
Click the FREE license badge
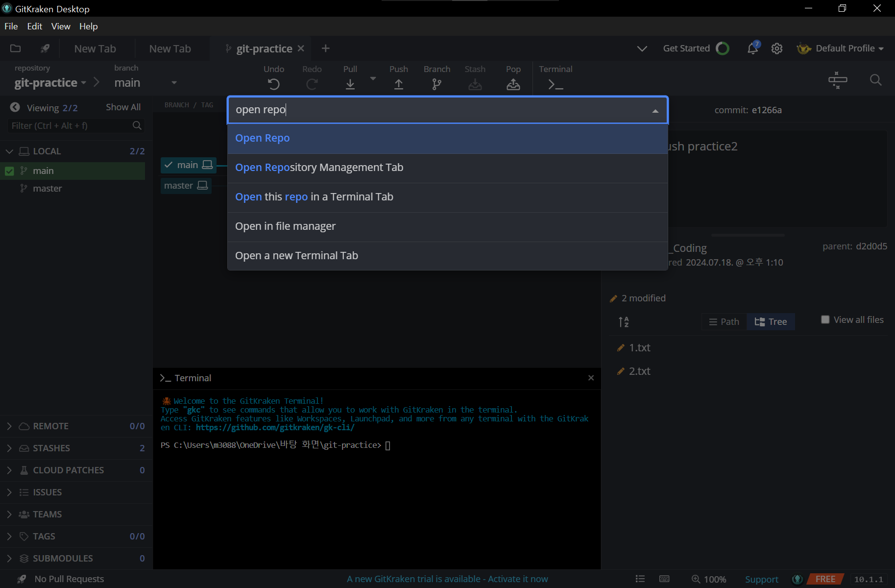[x=825, y=579]
